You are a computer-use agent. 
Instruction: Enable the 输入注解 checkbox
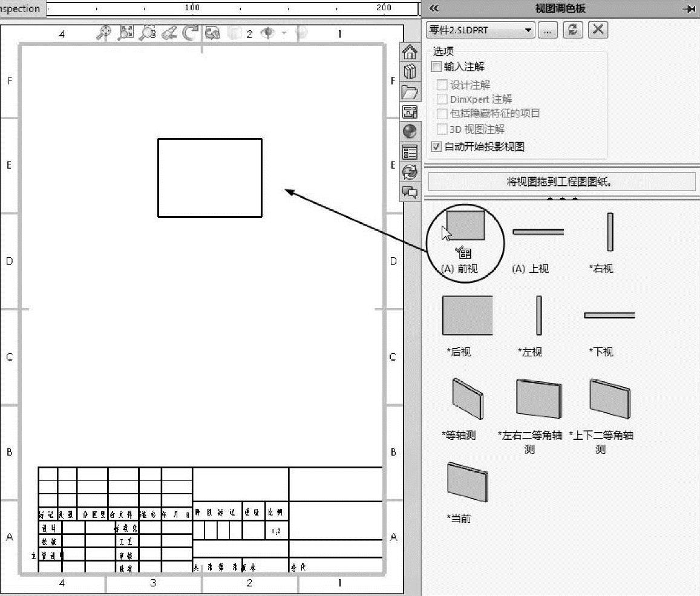(436, 67)
